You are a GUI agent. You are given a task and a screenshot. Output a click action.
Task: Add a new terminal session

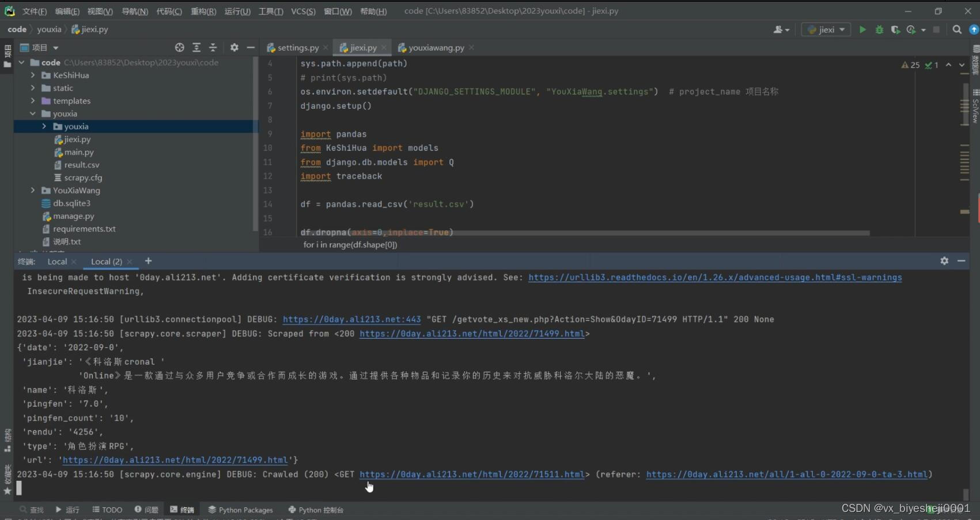click(148, 261)
